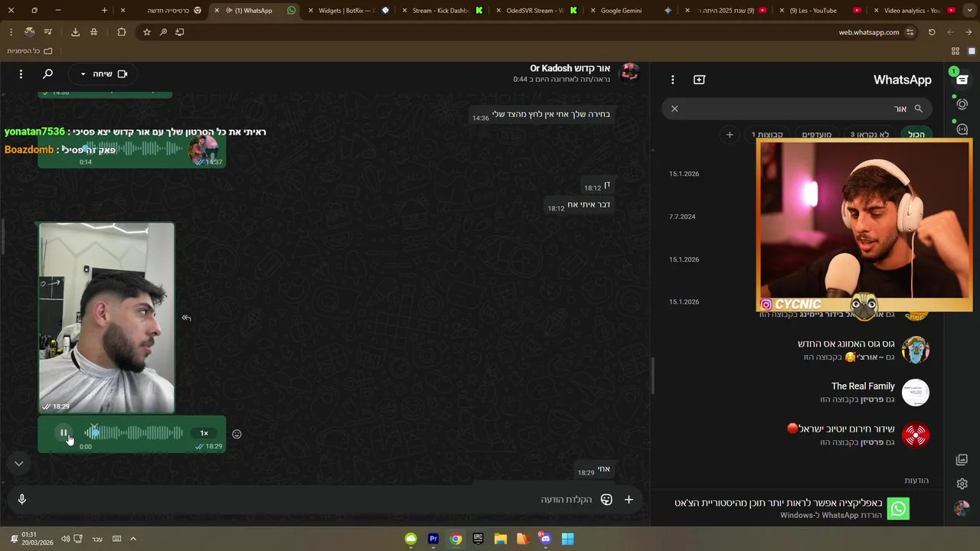
Task: Start a new chat with the compose icon
Action: pos(699,80)
